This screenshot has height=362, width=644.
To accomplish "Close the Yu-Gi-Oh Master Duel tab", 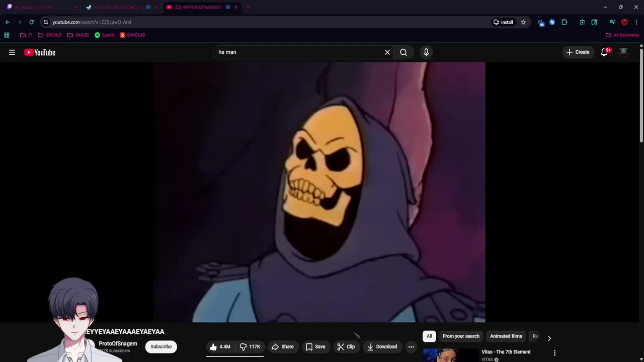I will pyautogui.click(x=156, y=7).
